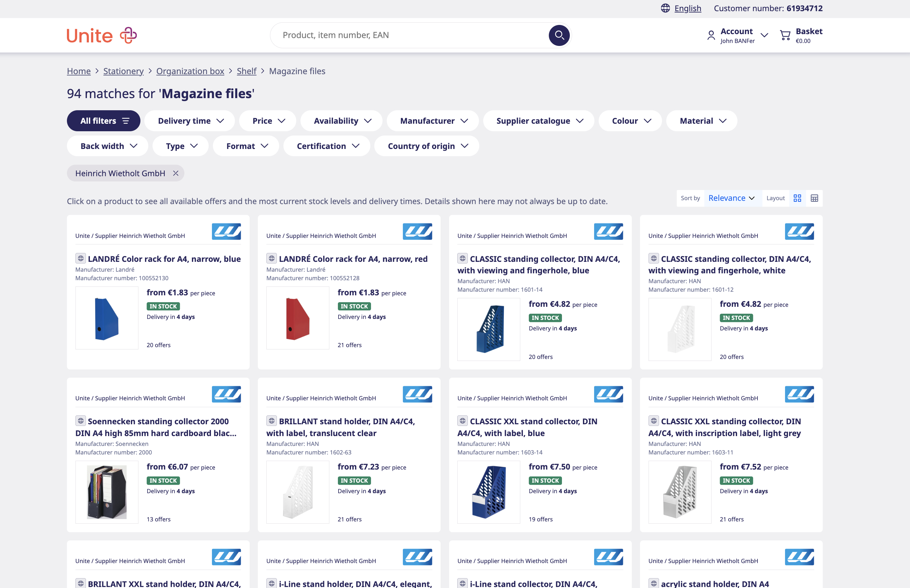The height and width of the screenshot is (588, 910).
Task: Click supplier logo on CLASSIC blue collector card
Action: click(x=609, y=231)
